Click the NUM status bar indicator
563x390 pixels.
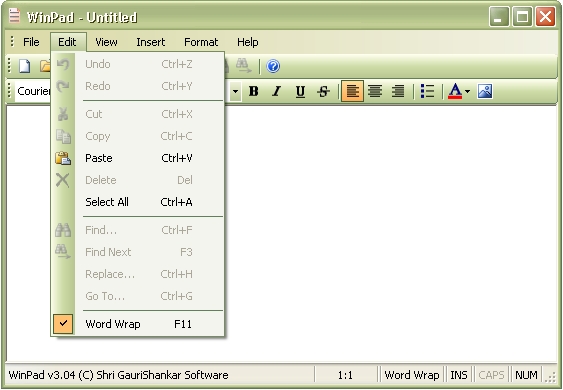point(526,375)
